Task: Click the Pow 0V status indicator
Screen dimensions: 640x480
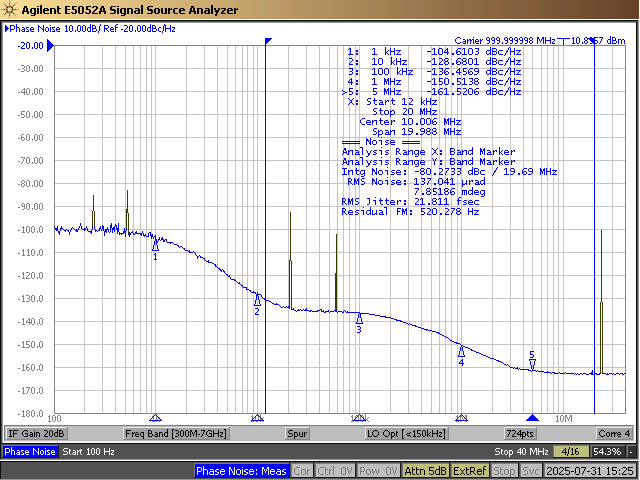Action: click(x=378, y=471)
